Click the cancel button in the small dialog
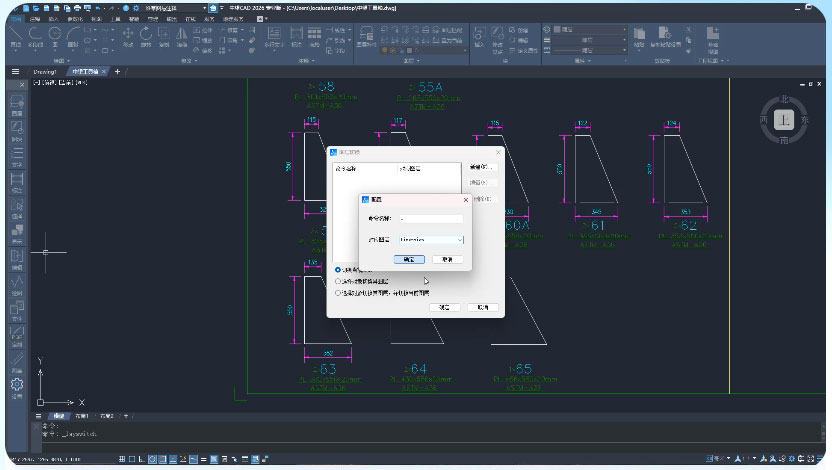Viewport: 832px width, 470px height. 447,259
